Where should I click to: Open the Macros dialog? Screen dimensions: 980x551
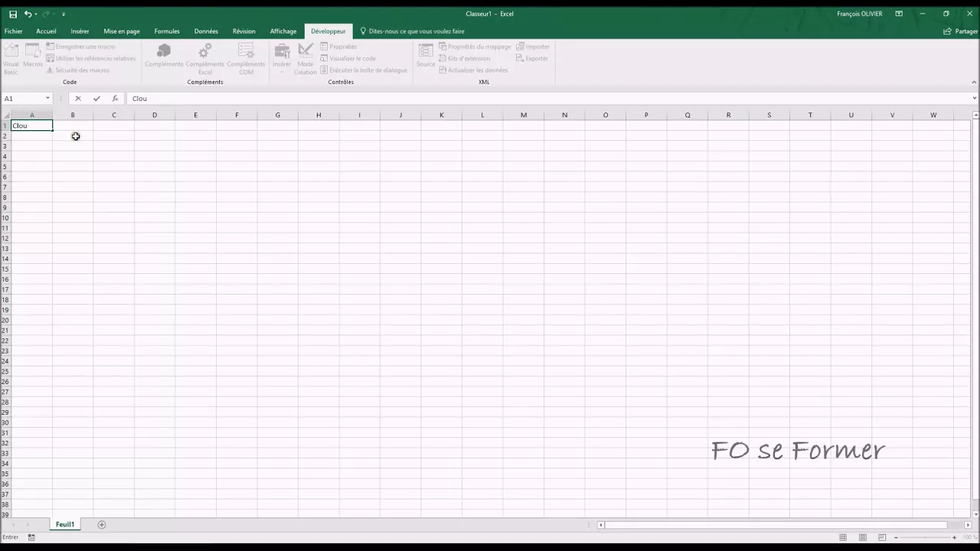[33, 56]
